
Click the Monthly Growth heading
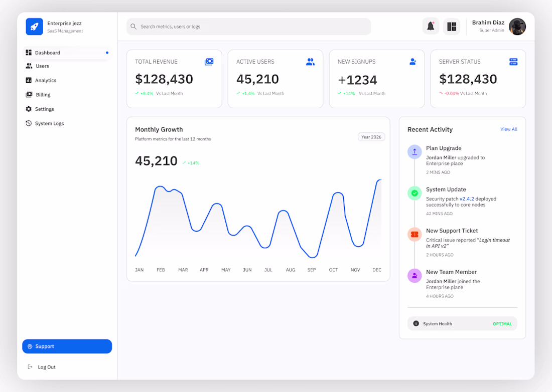click(x=159, y=129)
